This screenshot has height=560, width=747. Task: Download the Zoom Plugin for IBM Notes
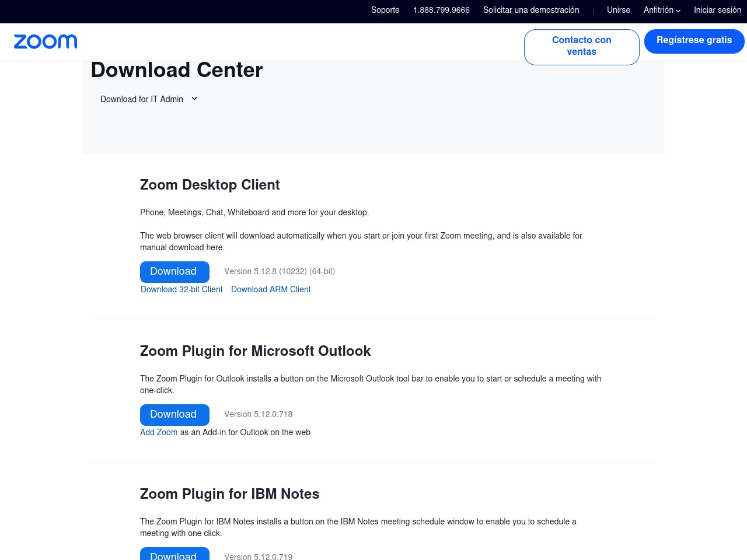[x=174, y=554]
